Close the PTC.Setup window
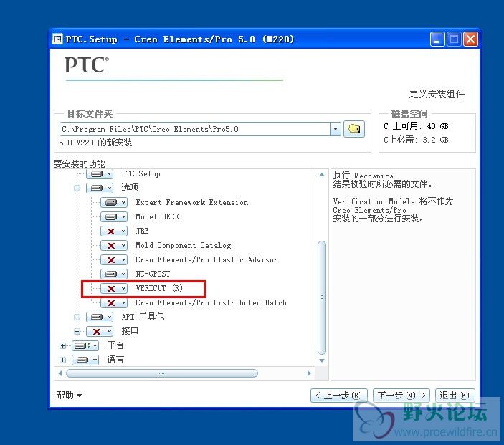Viewport: 504px width, 445px height. pyautogui.click(x=470, y=39)
